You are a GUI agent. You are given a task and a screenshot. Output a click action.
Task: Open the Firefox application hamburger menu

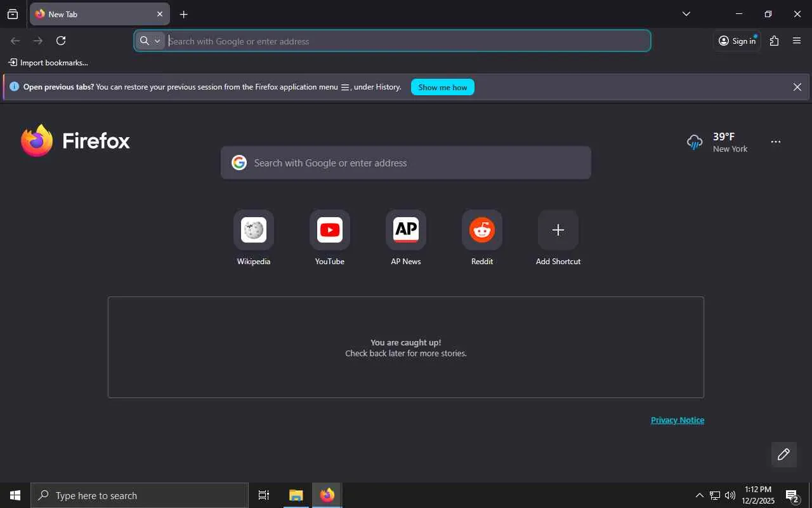pos(797,41)
